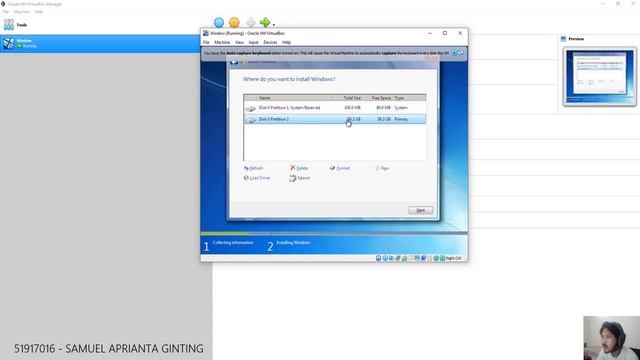Click the drive icon of the Disk 0 Partition 2 row
This screenshot has height=360, width=640.
pyautogui.click(x=250, y=120)
